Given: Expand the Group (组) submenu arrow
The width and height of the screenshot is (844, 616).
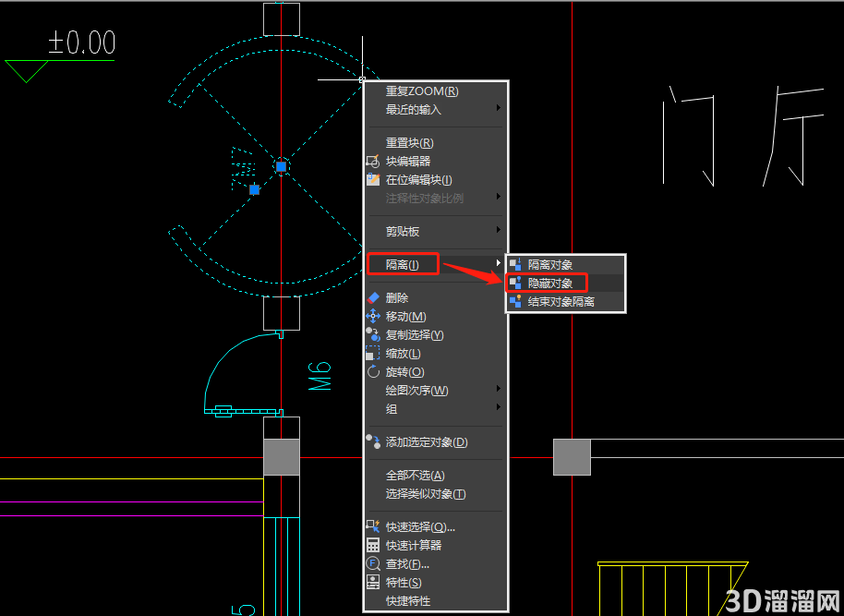Looking at the screenshot, I should click(x=499, y=407).
